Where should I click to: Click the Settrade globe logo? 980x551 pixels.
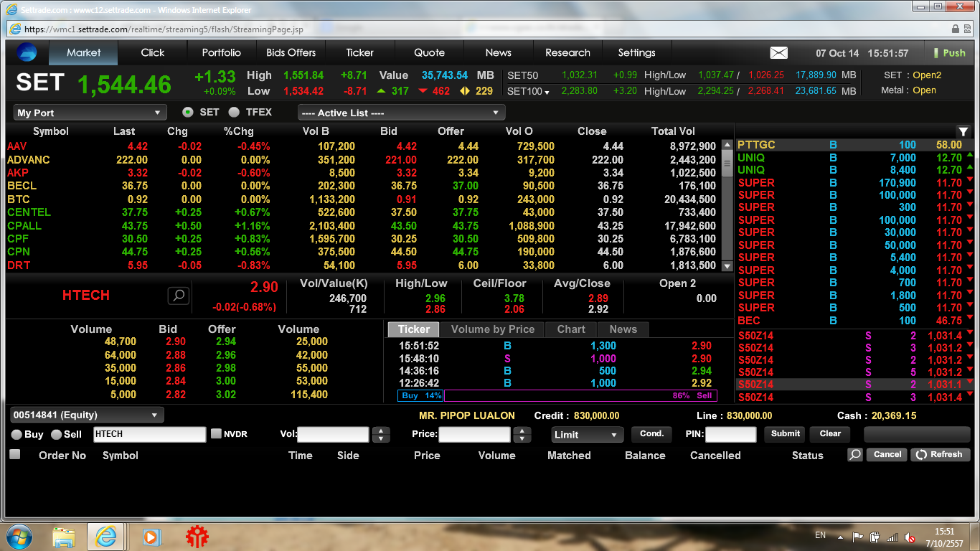pyautogui.click(x=27, y=52)
